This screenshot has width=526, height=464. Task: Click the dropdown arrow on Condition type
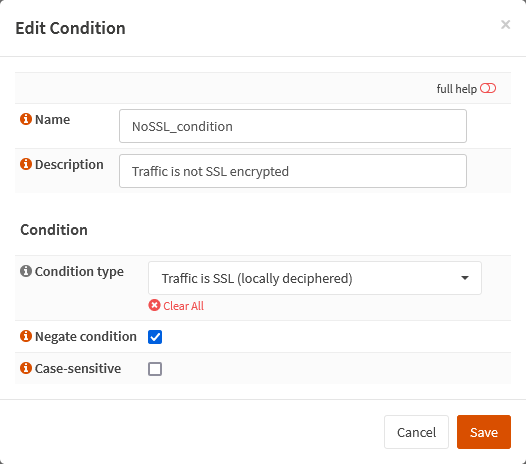point(465,278)
